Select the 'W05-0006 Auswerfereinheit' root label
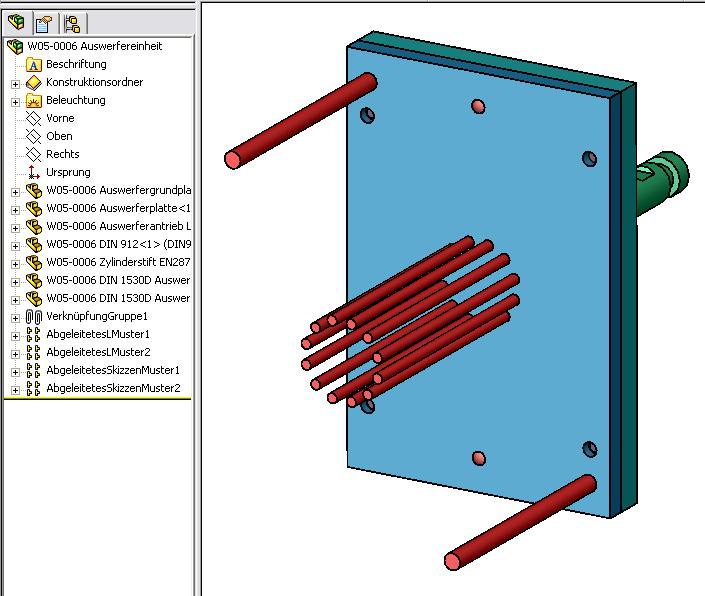Image resolution: width=705 pixels, height=596 pixels. click(x=94, y=46)
